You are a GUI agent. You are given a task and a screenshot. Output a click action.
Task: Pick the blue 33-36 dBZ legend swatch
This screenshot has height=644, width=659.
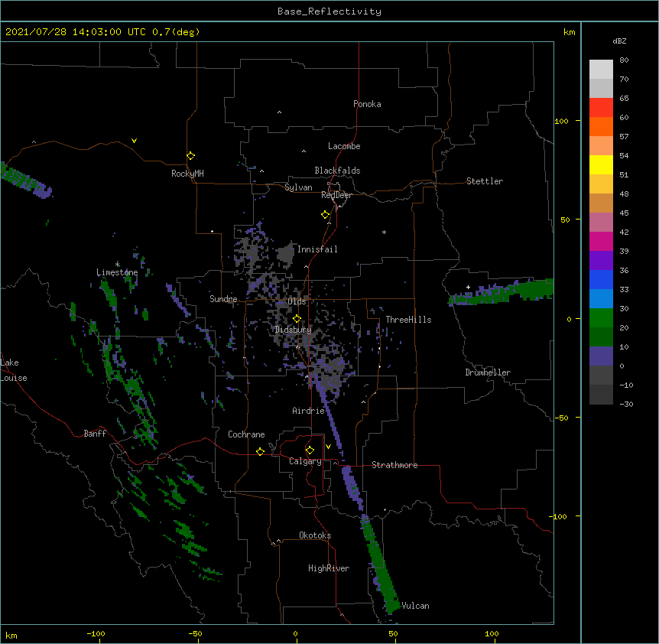(x=601, y=279)
